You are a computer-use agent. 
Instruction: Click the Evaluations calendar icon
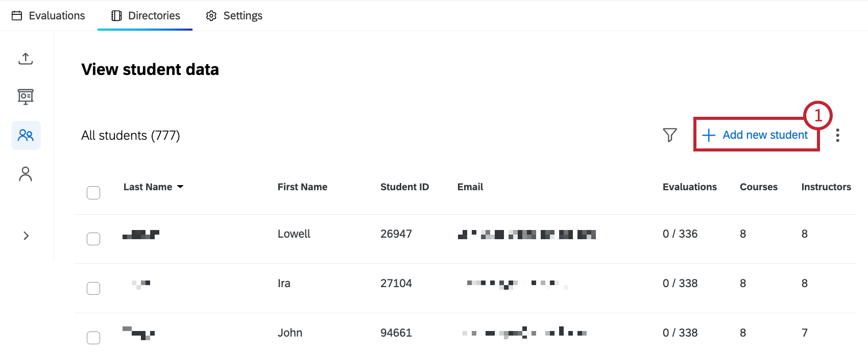click(17, 15)
